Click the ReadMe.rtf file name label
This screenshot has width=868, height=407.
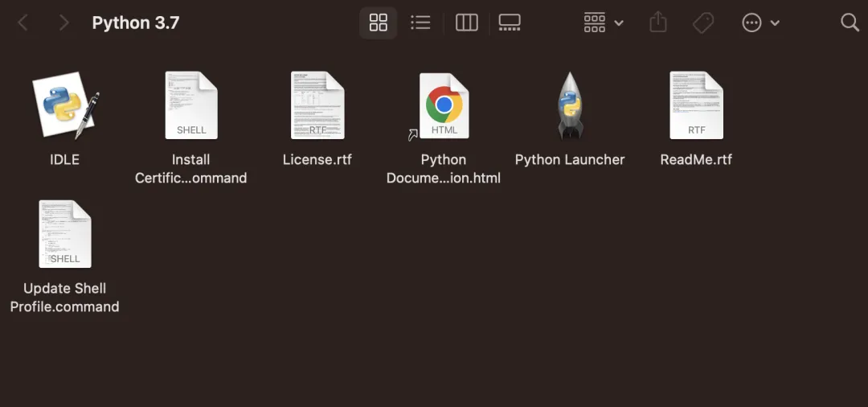point(696,159)
